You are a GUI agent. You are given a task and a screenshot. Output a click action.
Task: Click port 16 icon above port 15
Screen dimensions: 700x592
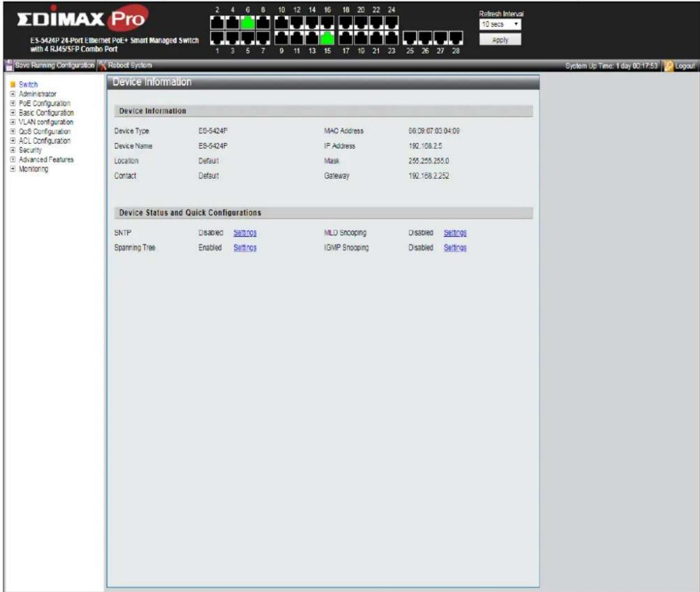point(327,23)
